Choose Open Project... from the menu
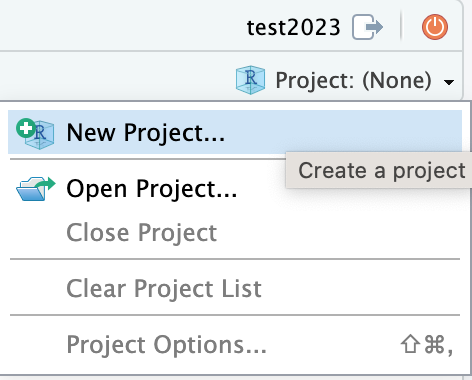472x380 pixels. coord(235,189)
